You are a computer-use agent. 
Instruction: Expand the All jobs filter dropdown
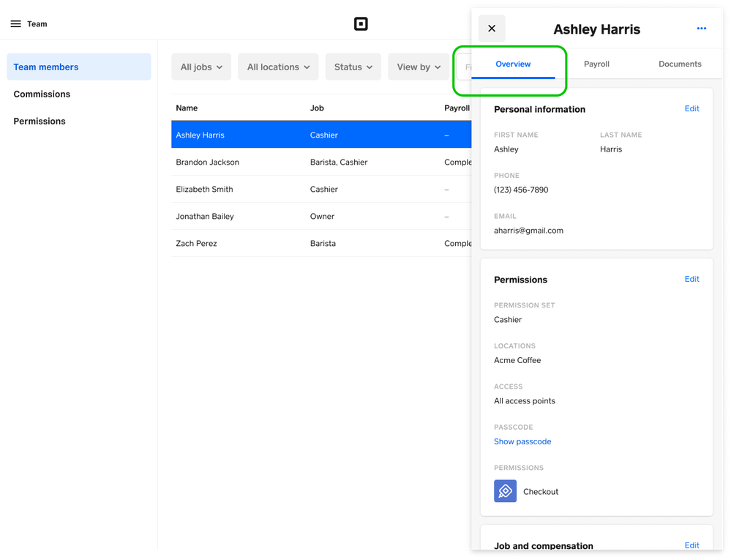[x=201, y=67]
